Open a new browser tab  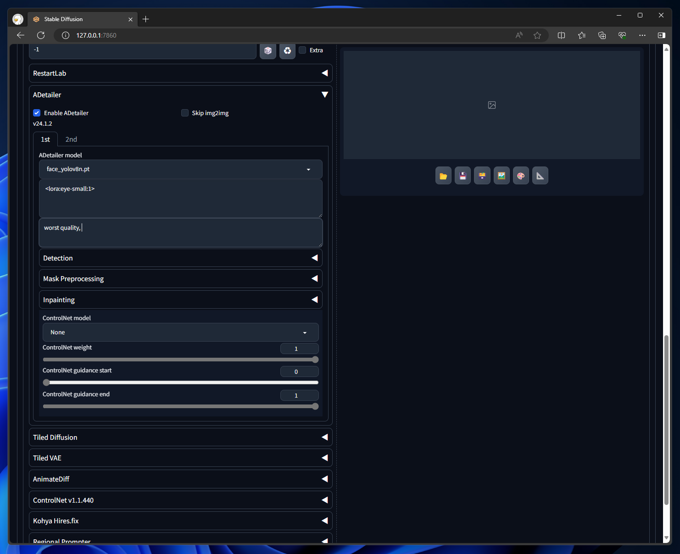[x=146, y=19]
